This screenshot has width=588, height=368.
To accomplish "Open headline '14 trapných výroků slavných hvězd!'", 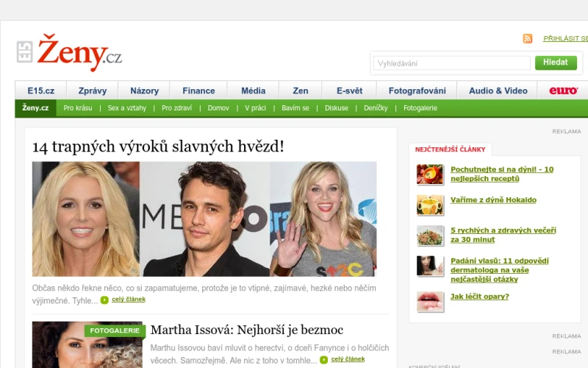I will (x=158, y=146).
